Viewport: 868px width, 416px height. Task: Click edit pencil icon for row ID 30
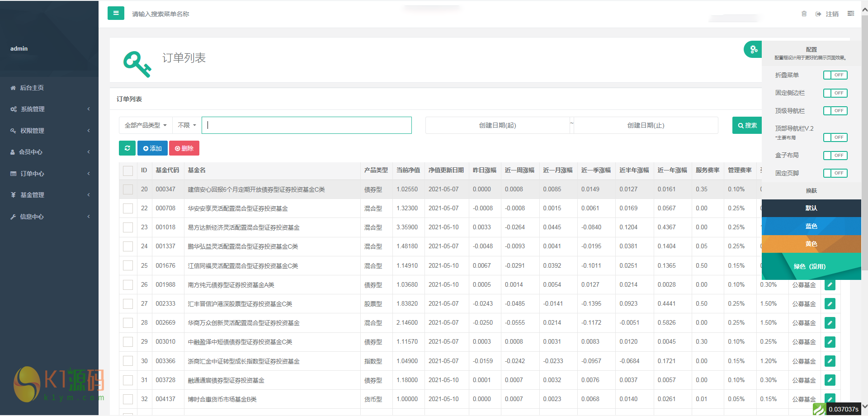click(830, 361)
